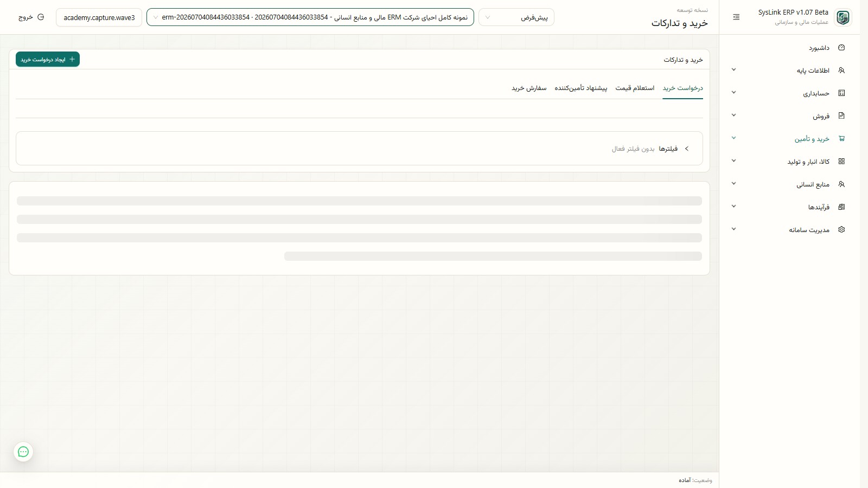Click the خرید و تدارکات card title
The height and width of the screenshot is (488, 868).
684,60
